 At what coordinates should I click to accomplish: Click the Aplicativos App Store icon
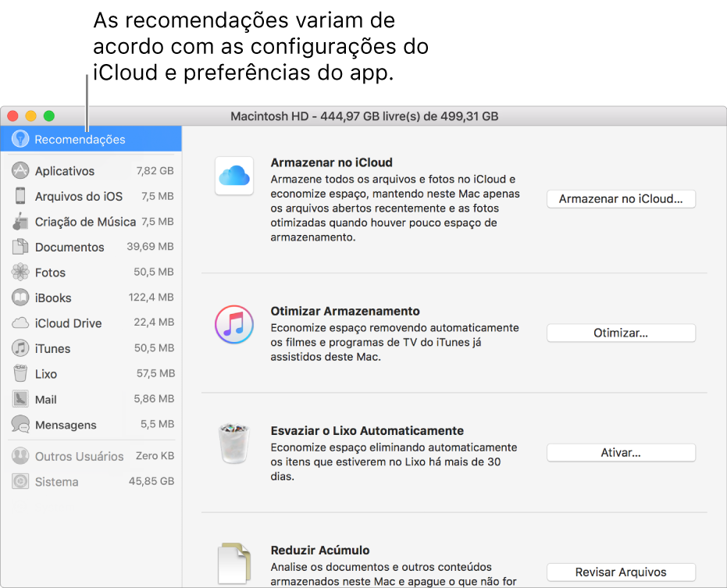20,171
